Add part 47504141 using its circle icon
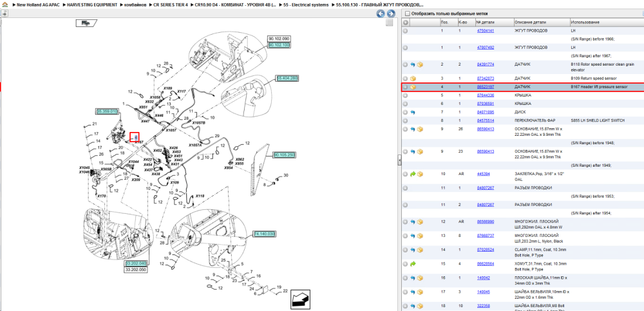644x311 pixels. (x=405, y=31)
